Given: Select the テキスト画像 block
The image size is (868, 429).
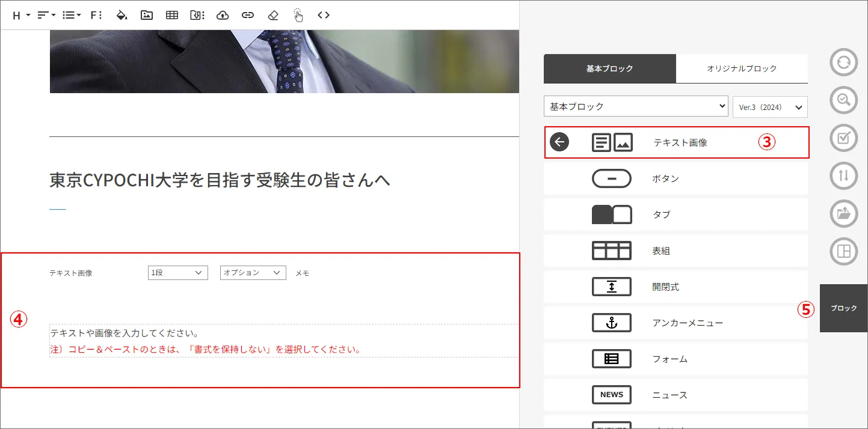Looking at the screenshot, I should (677, 143).
